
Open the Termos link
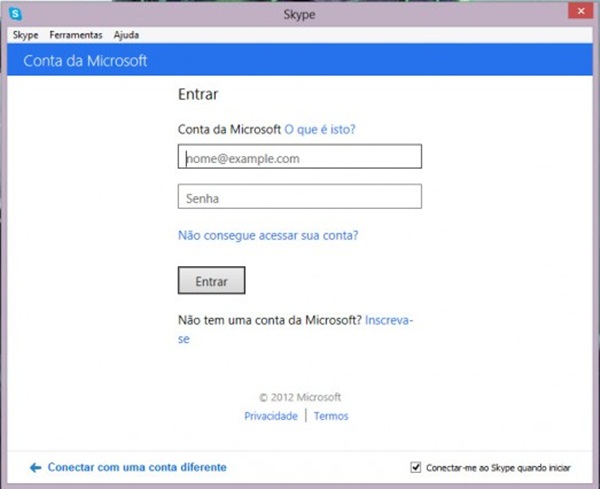[x=331, y=416]
